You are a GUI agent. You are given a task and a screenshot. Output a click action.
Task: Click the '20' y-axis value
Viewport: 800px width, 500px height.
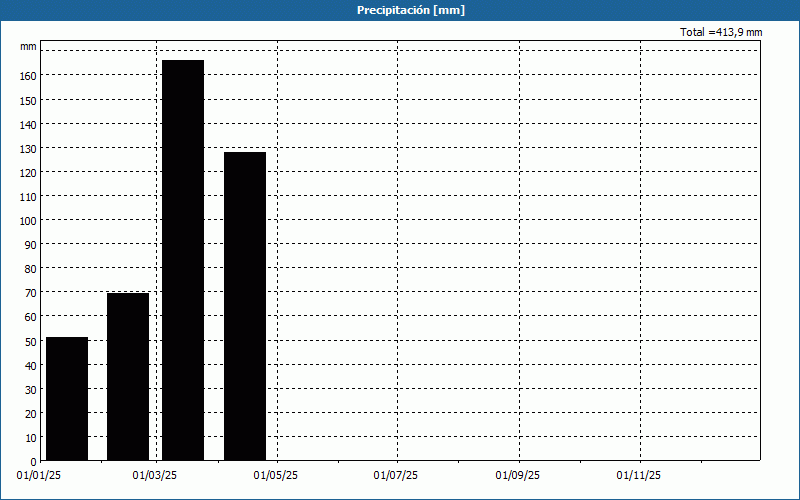(31, 414)
